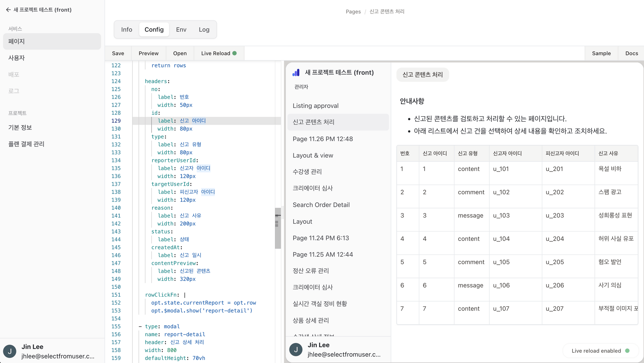644x363 pixels.
Task: Switch to the Env tab
Action: [x=181, y=30]
